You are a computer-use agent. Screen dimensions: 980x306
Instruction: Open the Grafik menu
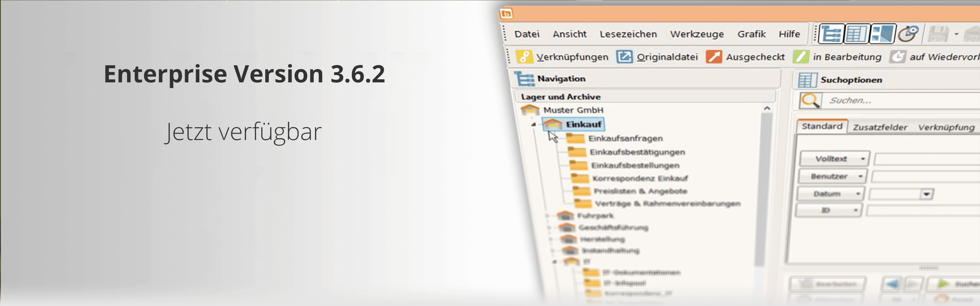pyautogui.click(x=751, y=34)
